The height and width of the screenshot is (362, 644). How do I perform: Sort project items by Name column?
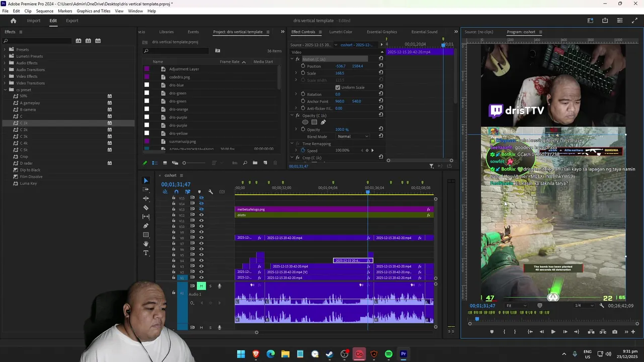[x=158, y=62]
